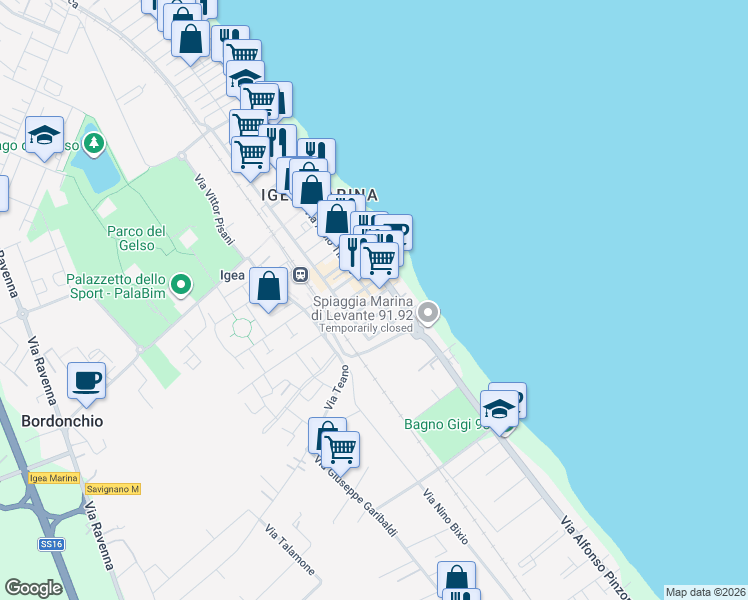Click the Parco del Gelso label
Image resolution: width=748 pixels, height=600 pixels.
click(136, 238)
